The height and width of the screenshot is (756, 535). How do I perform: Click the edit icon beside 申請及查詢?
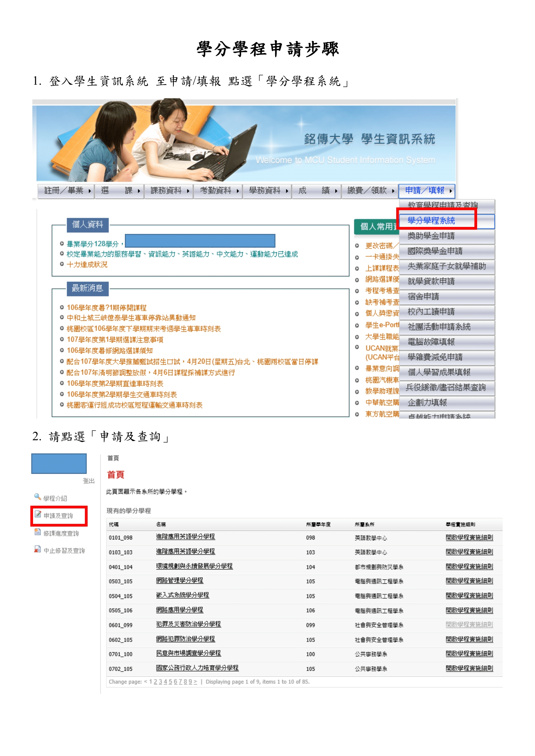(x=38, y=514)
